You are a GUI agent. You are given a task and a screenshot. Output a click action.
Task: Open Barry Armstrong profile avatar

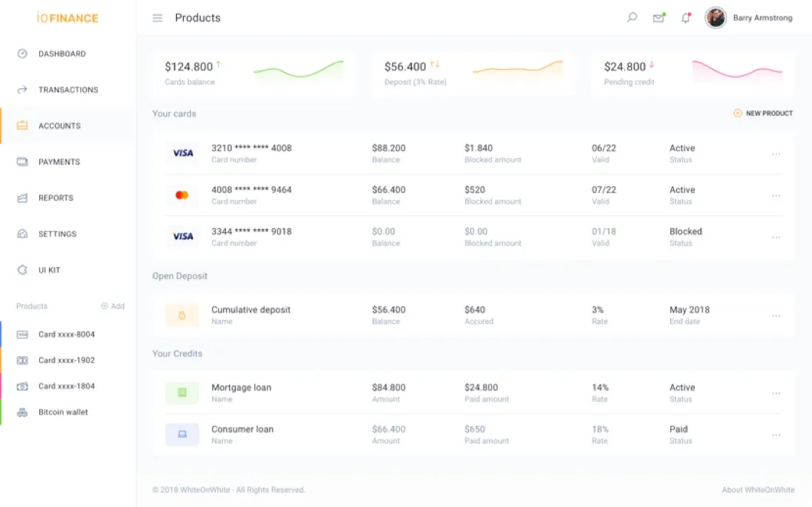(715, 18)
